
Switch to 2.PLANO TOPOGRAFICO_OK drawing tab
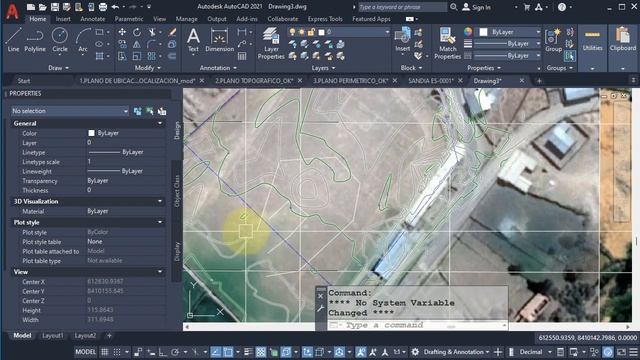click(x=254, y=81)
